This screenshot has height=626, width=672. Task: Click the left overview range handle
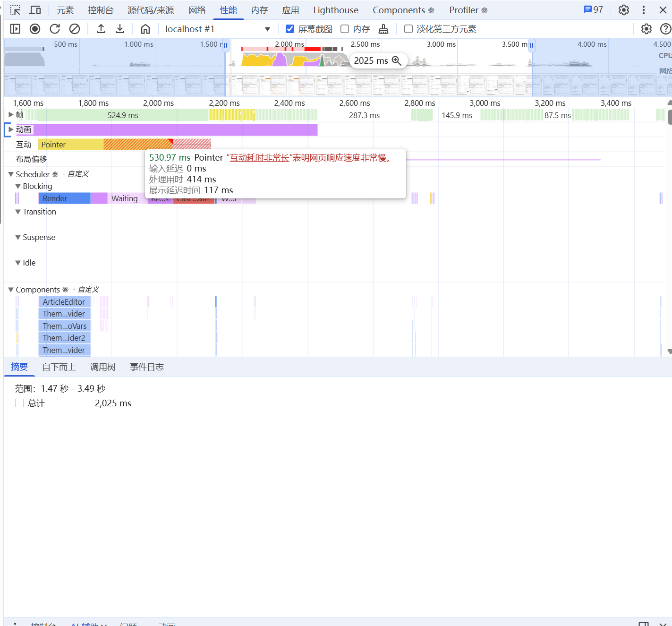pyautogui.click(x=226, y=45)
